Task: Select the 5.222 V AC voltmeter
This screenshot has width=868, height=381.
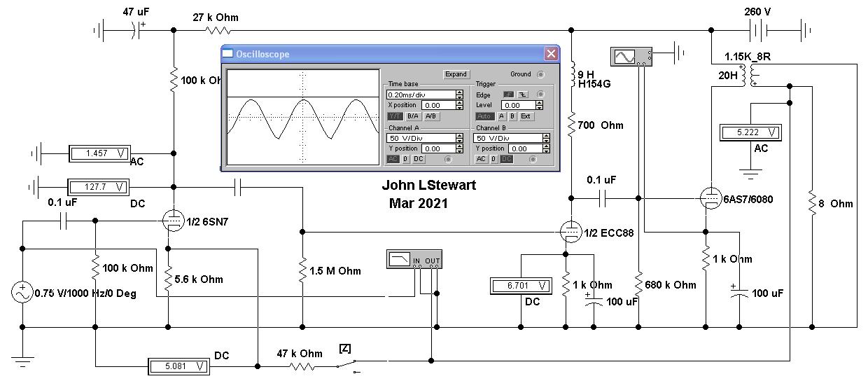Action: click(x=750, y=132)
